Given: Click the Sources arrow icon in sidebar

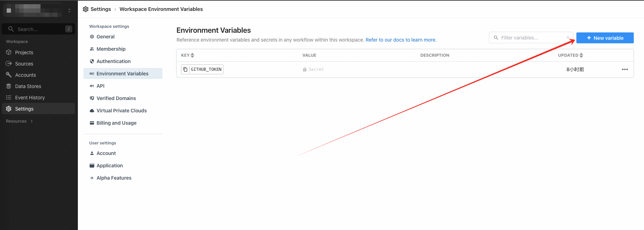Looking at the screenshot, I should 9,64.
